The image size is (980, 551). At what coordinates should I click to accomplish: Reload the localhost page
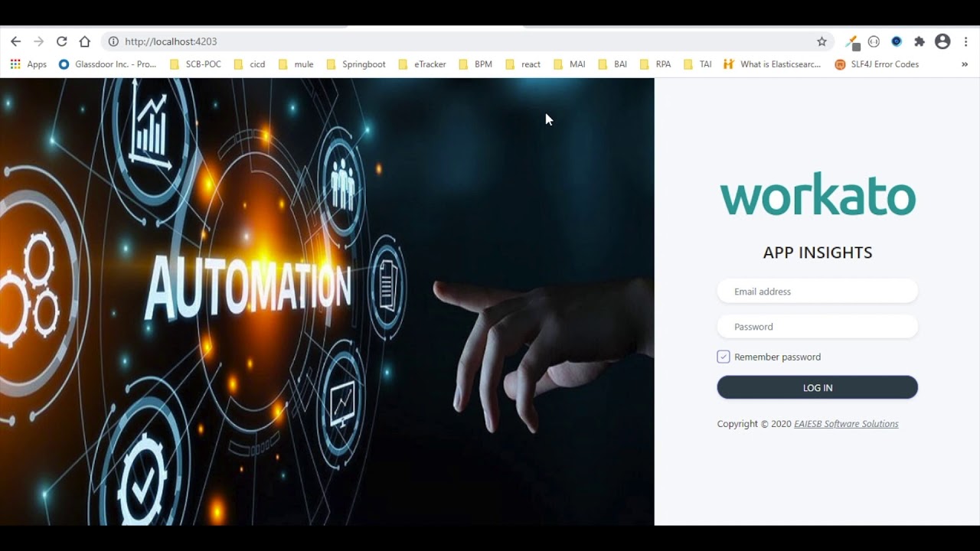61,41
